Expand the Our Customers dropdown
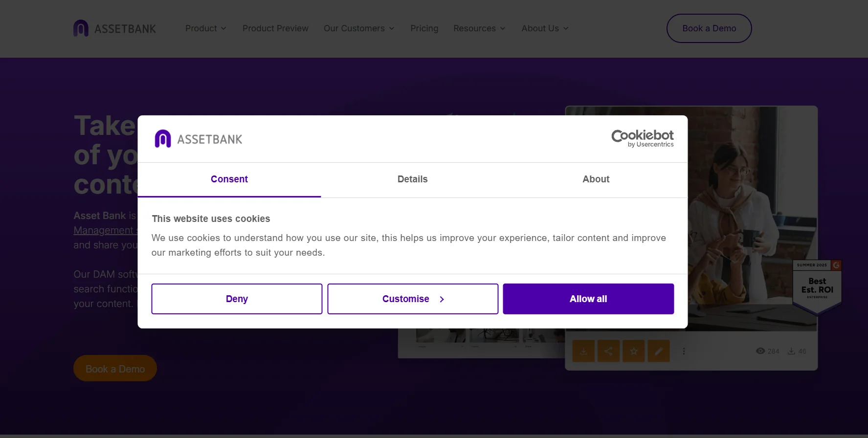This screenshot has height=438, width=868. click(359, 28)
